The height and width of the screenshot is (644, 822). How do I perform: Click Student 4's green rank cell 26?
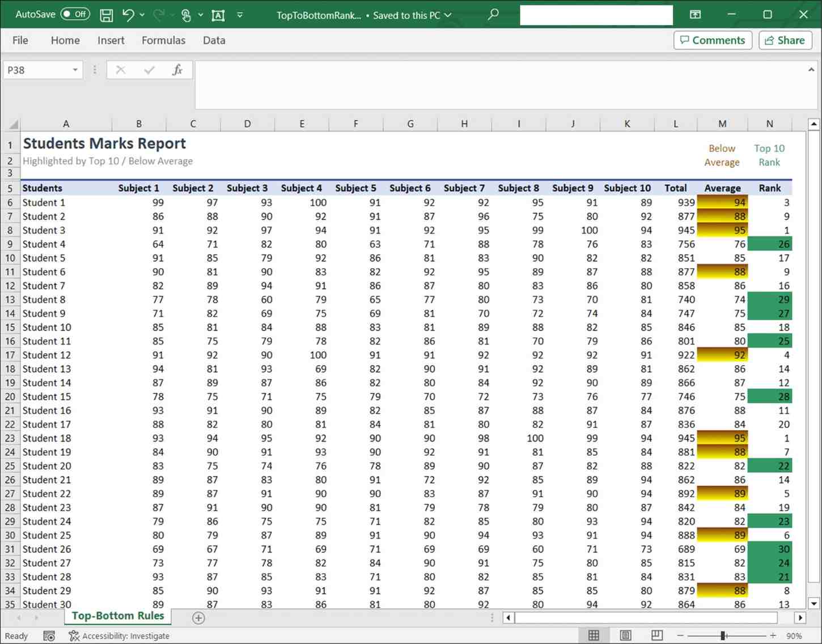click(769, 244)
